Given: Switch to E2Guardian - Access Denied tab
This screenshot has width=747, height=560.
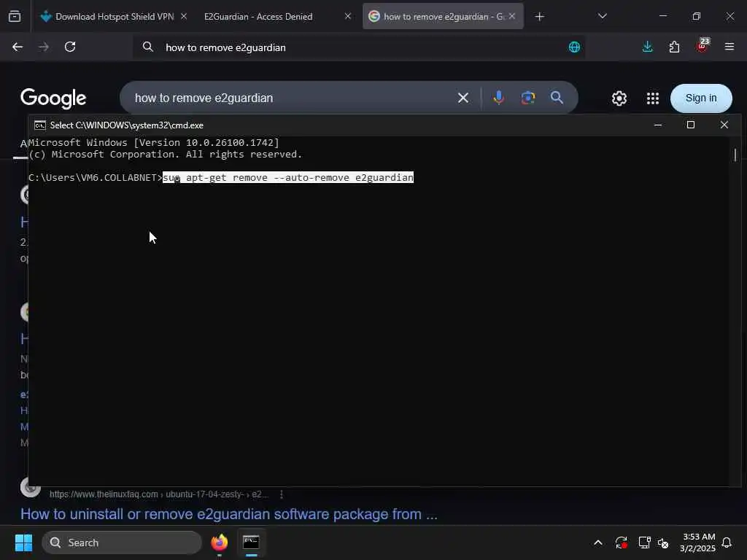Looking at the screenshot, I should pyautogui.click(x=258, y=17).
